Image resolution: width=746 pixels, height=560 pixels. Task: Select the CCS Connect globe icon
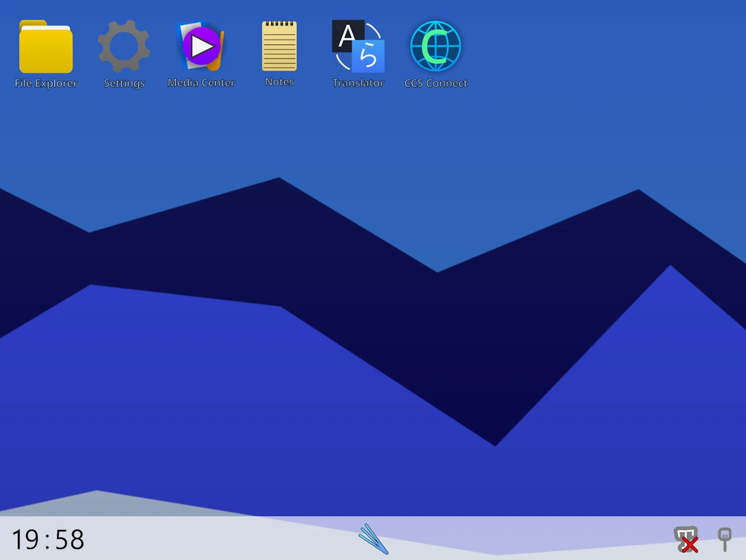(x=435, y=47)
